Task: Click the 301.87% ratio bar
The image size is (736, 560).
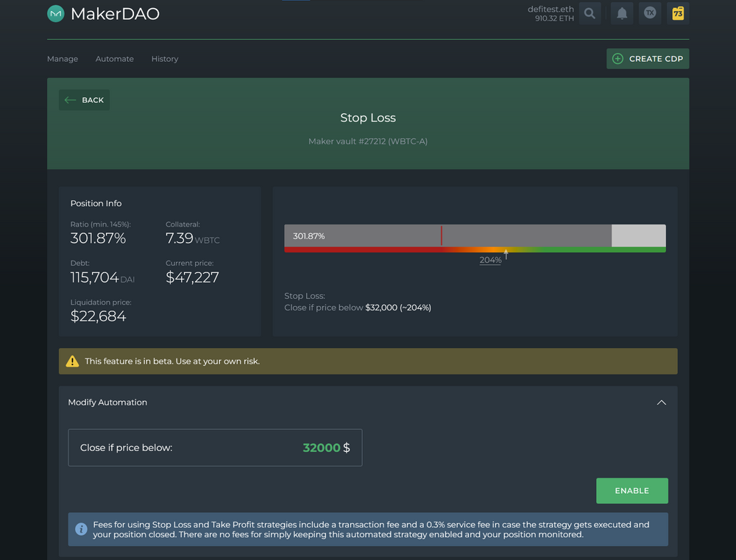Action: (475, 235)
